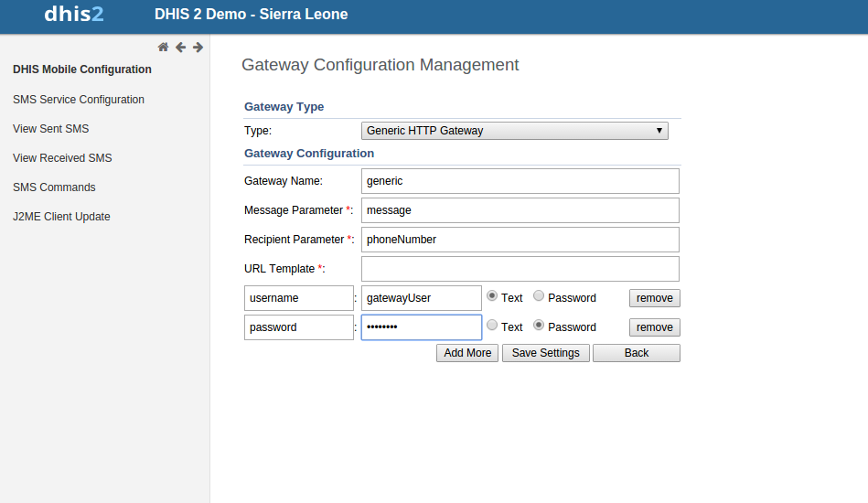The height and width of the screenshot is (503, 868).
Task: Select Text radio for username row
Action: [x=492, y=296]
